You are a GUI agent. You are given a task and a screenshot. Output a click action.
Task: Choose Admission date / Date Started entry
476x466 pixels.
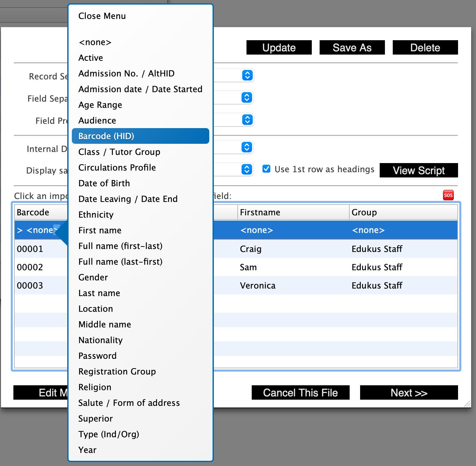click(x=140, y=89)
